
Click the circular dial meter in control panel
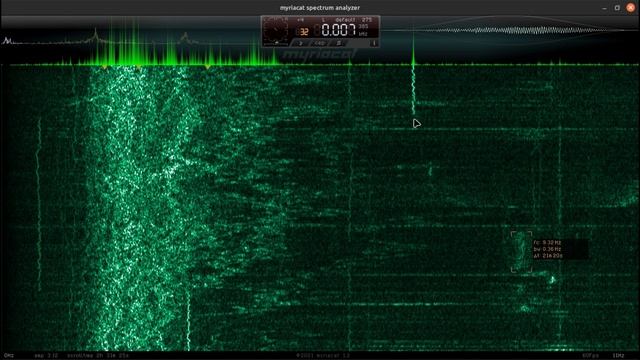[x=276, y=30]
